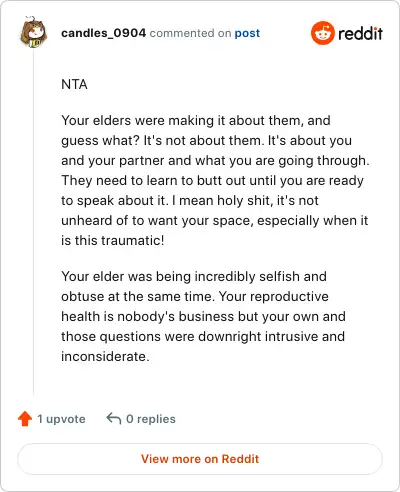This screenshot has height=492, width=400.
Task: Click the orange Reddit Snoo logo icon
Action: click(322, 33)
